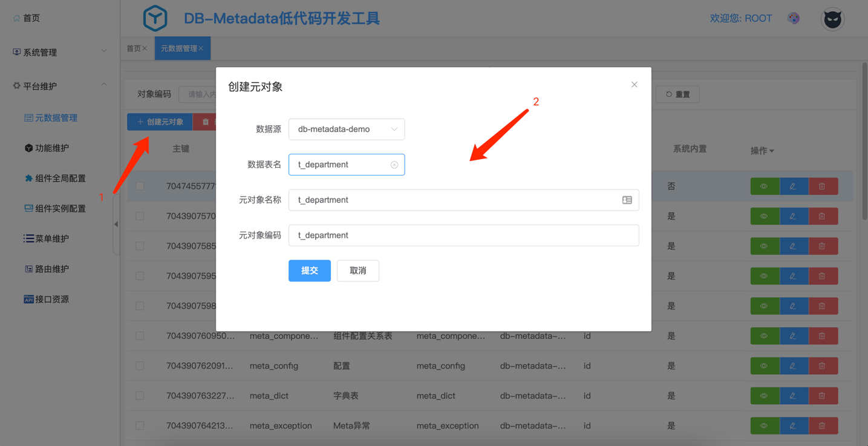Click into the 元对象编码 input field

click(463, 235)
